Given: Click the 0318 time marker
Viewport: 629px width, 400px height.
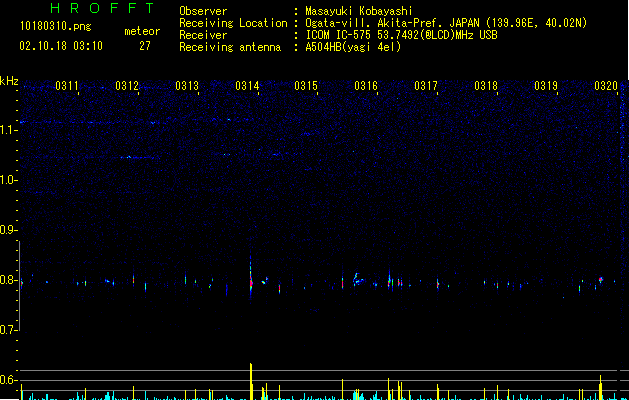Looking at the screenshot, I should [x=486, y=86].
